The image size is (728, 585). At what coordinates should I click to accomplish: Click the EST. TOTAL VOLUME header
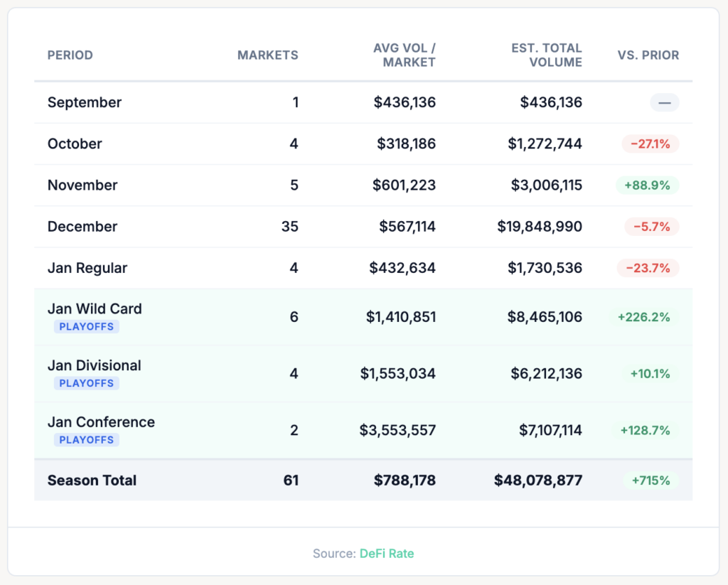(x=546, y=55)
